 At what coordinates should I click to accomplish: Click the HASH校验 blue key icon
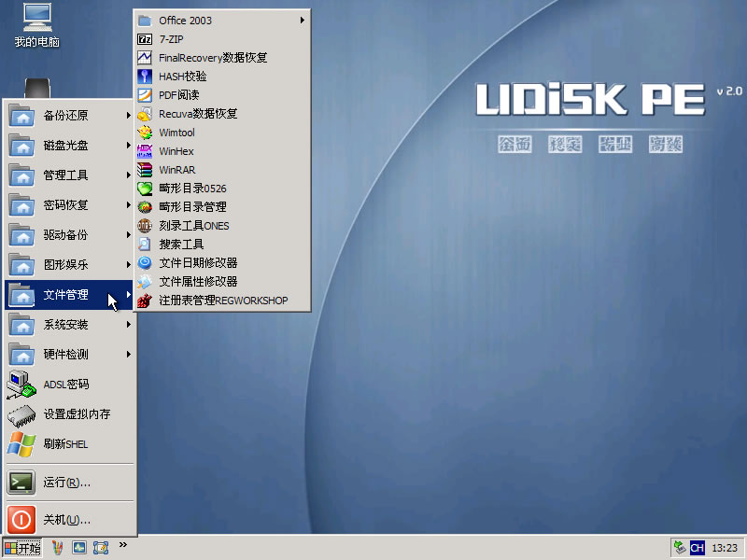pyautogui.click(x=145, y=77)
